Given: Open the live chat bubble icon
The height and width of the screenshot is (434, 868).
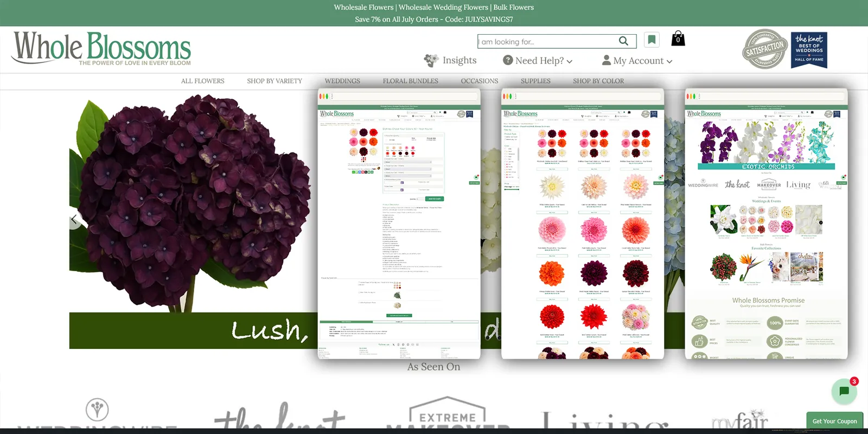Looking at the screenshot, I should (844, 391).
